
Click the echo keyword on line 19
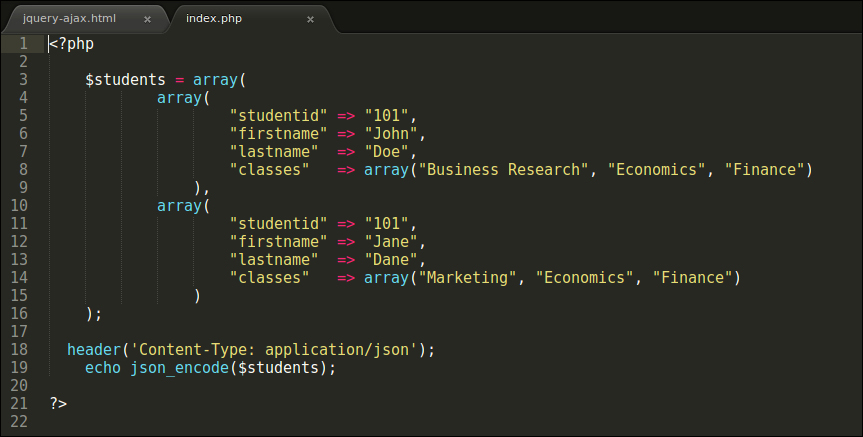click(103, 368)
